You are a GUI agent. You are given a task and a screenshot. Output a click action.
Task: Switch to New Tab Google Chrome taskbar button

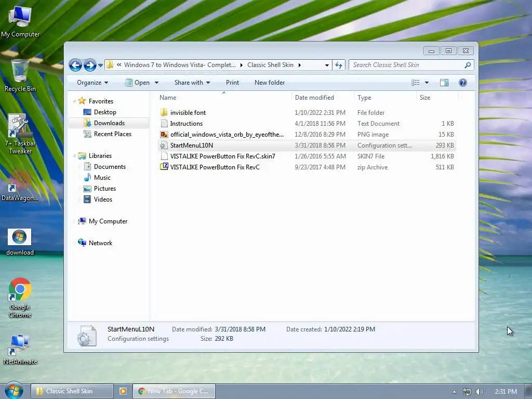click(174, 391)
